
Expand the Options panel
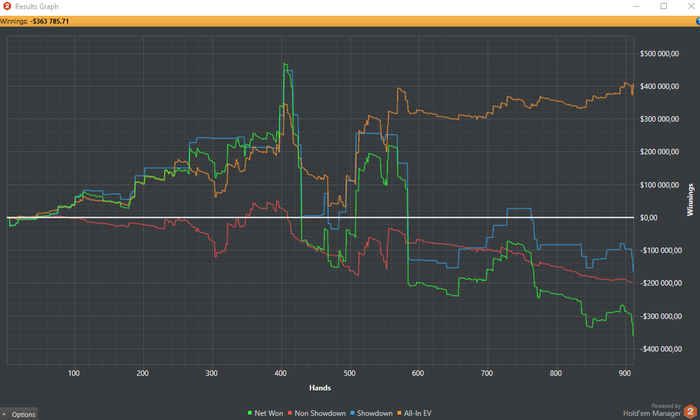click(19, 414)
